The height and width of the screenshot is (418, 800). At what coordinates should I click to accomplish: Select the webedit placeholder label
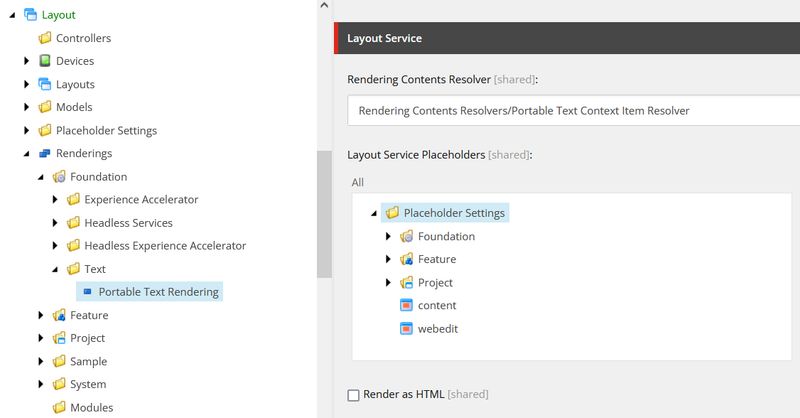(438, 329)
